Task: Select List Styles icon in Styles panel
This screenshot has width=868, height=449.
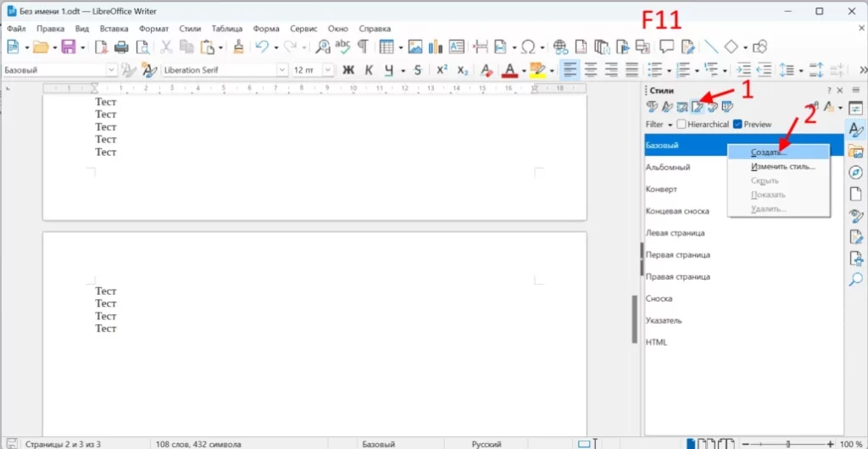Action: [712, 107]
